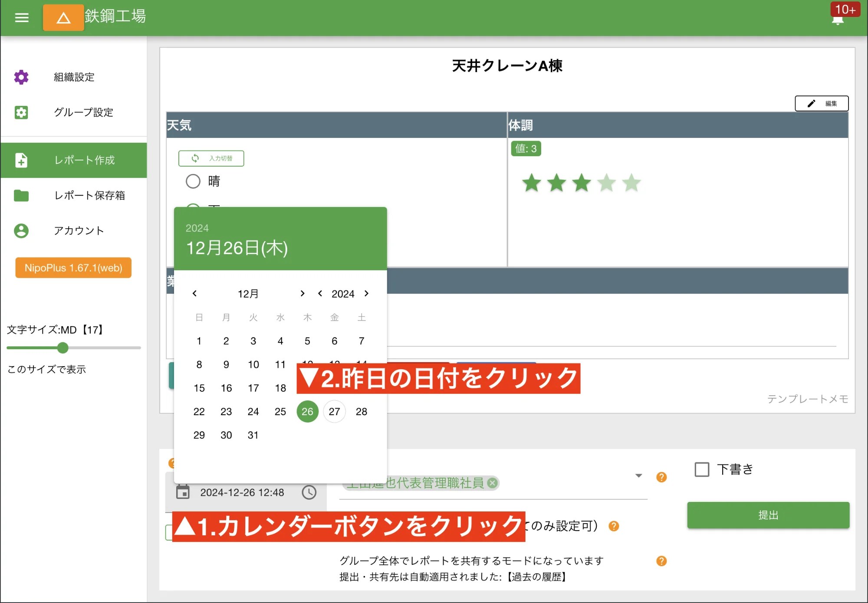Select December 27 in the calendar
Image resolution: width=868 pixels, height=603 pixels.
point(334,411)
